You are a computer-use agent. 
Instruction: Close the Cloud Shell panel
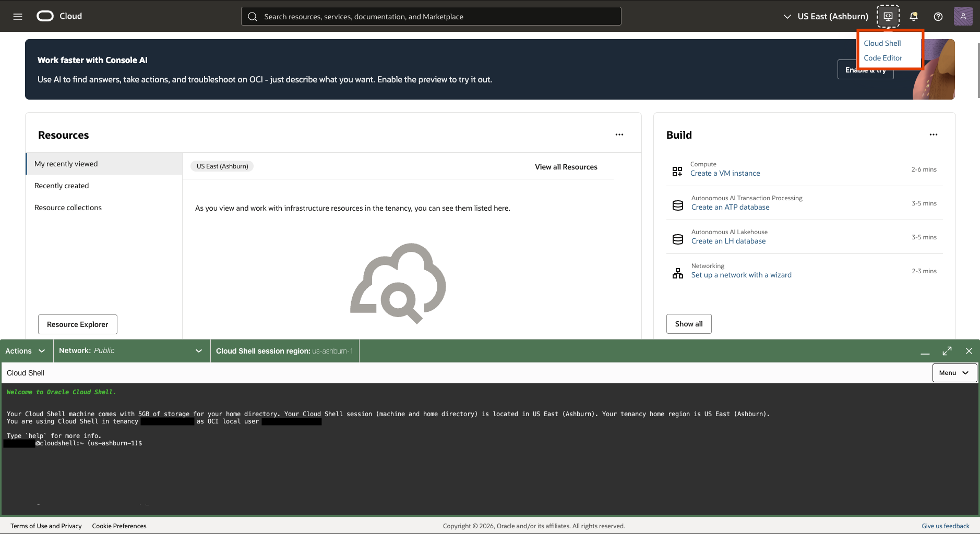coord(969,351)
